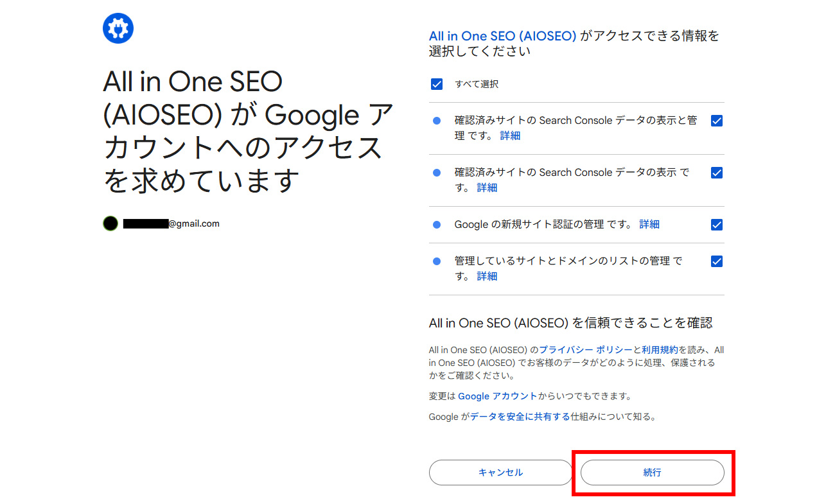The width and height of the screenshot is (835, 504).
Task: Disable Google の新規サイト認証の管理 permission
Action: 716,224
